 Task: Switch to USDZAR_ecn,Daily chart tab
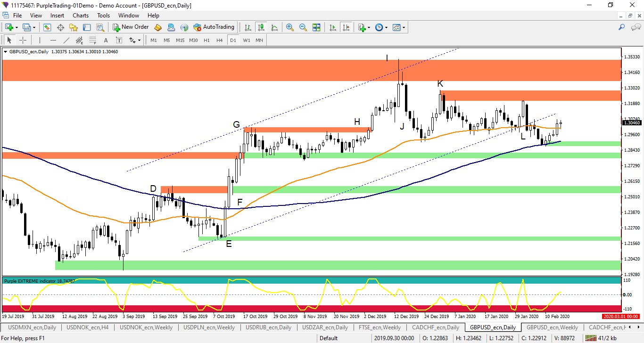[325, 327]
